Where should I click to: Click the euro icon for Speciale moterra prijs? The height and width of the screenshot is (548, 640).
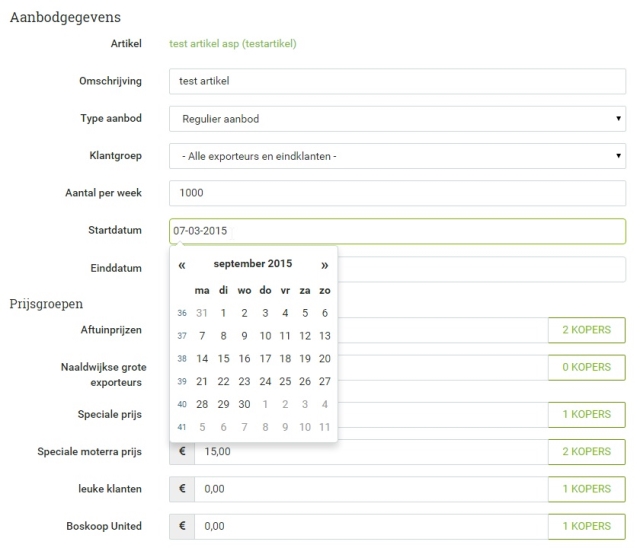(181, 452)
